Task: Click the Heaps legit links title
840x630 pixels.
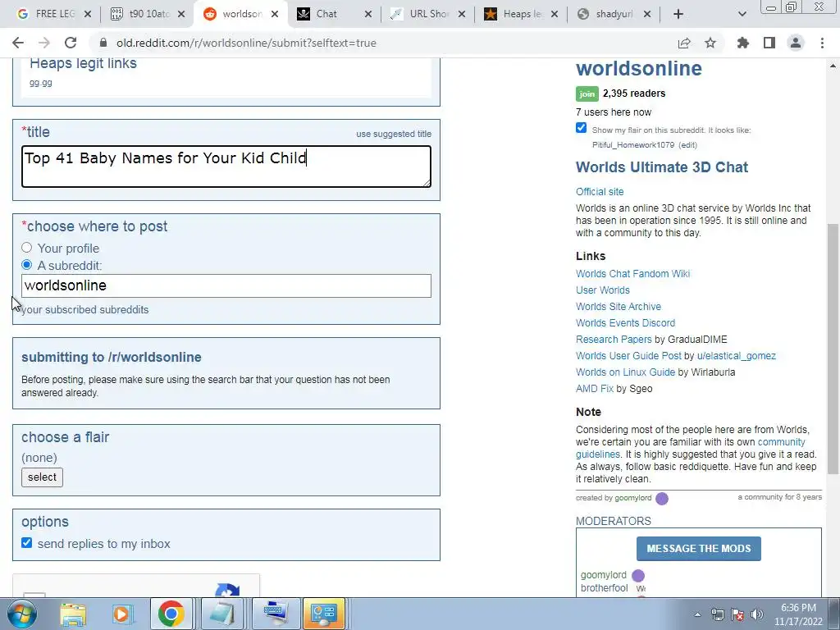Action: [83, 63]
